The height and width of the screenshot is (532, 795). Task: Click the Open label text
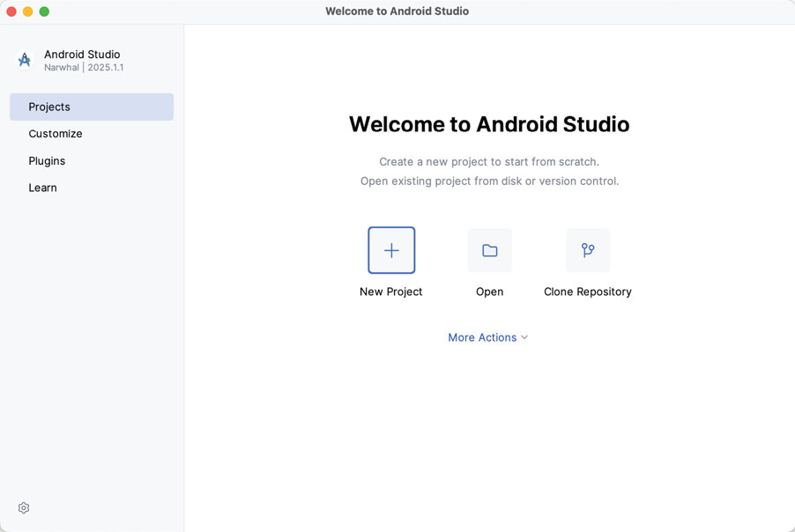[x=490, y=292]
